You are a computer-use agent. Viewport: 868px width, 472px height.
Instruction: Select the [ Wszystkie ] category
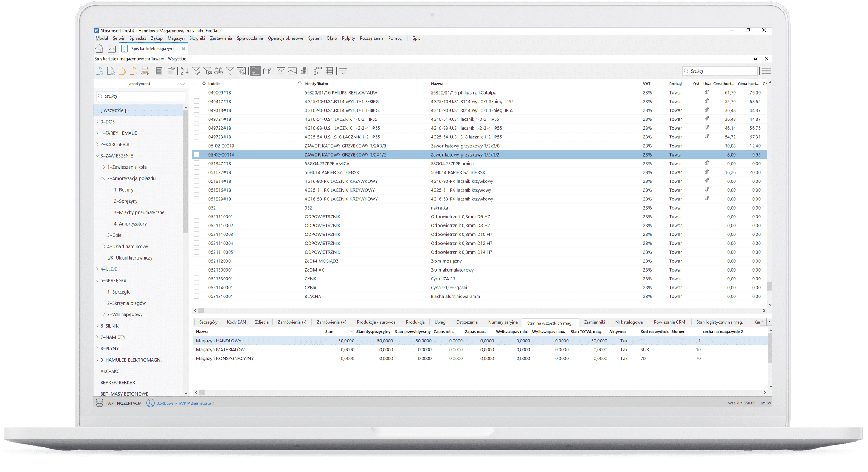click(138, 110)
